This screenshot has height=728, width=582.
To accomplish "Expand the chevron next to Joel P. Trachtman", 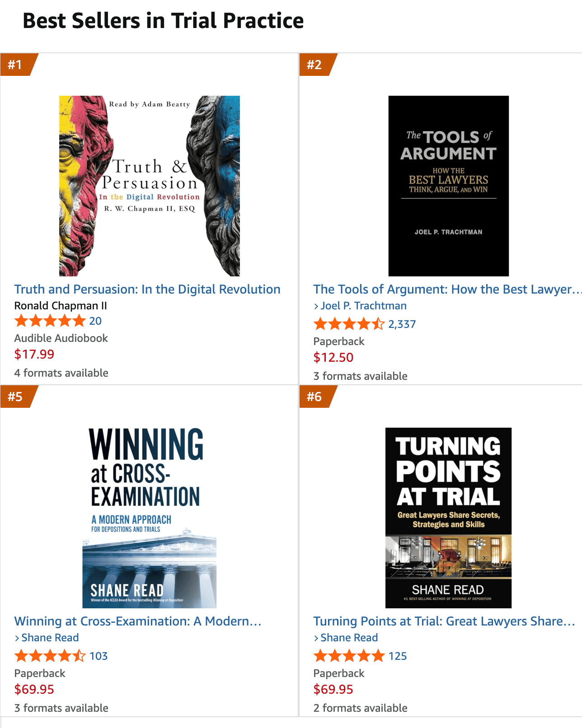I will (x=316, y=306).
